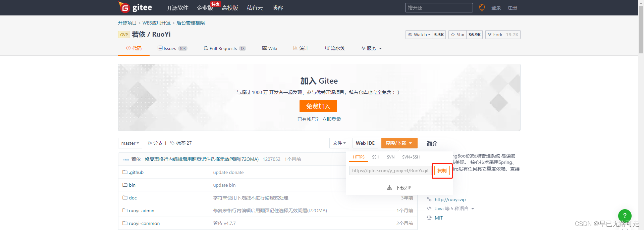The image size is (644, 230).
Task: Click the eye icon on Watch button
Action: (410, 35)
